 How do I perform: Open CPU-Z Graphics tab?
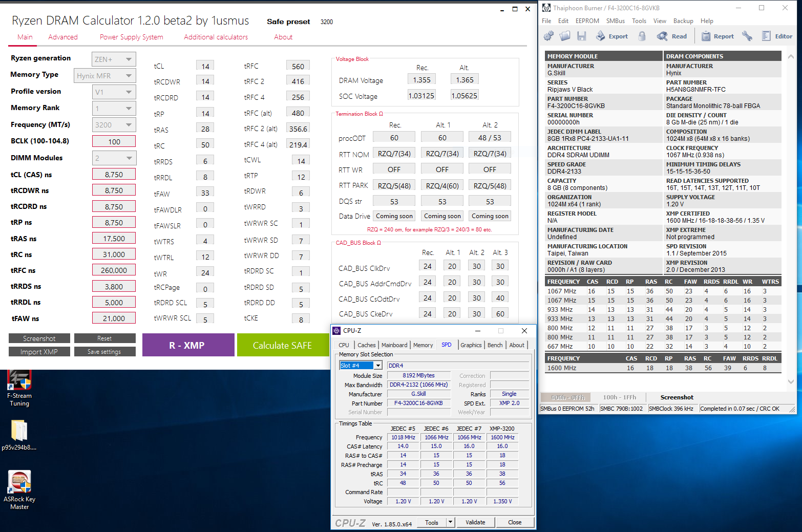(471, 345)
